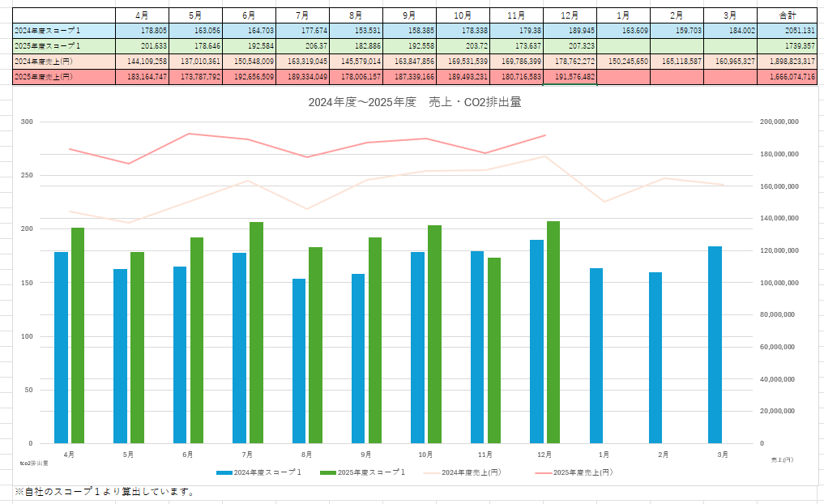This screenshot has height=504, width=824.
Task: Click the blue bar for 1月
Action: (x=596, y=355)
